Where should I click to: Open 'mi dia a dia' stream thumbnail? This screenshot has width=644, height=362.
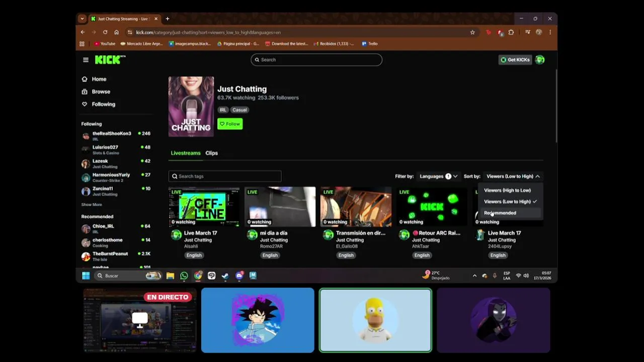(280, 207)
